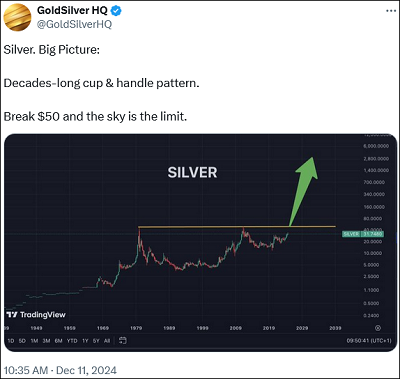Select the 5Y time range
Image resolution: width=400 pixels, height=379 pixels.
(96, 341)
